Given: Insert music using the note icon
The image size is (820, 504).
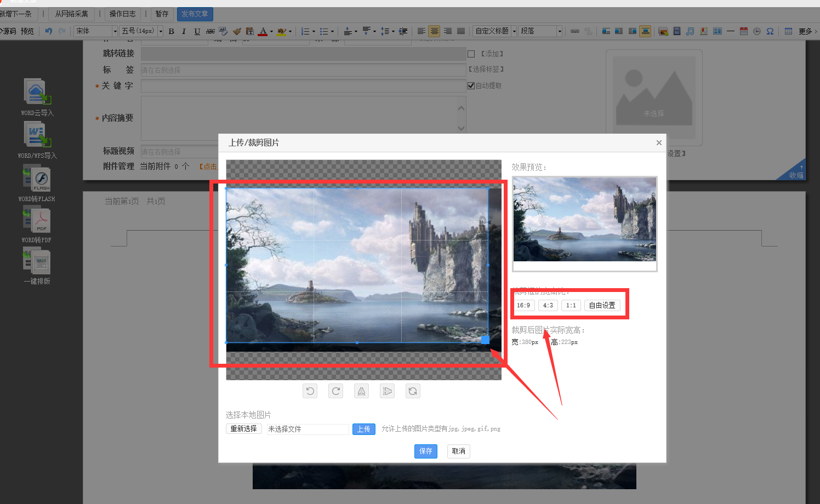Looking at the screenshot, I should pos(690,31).
